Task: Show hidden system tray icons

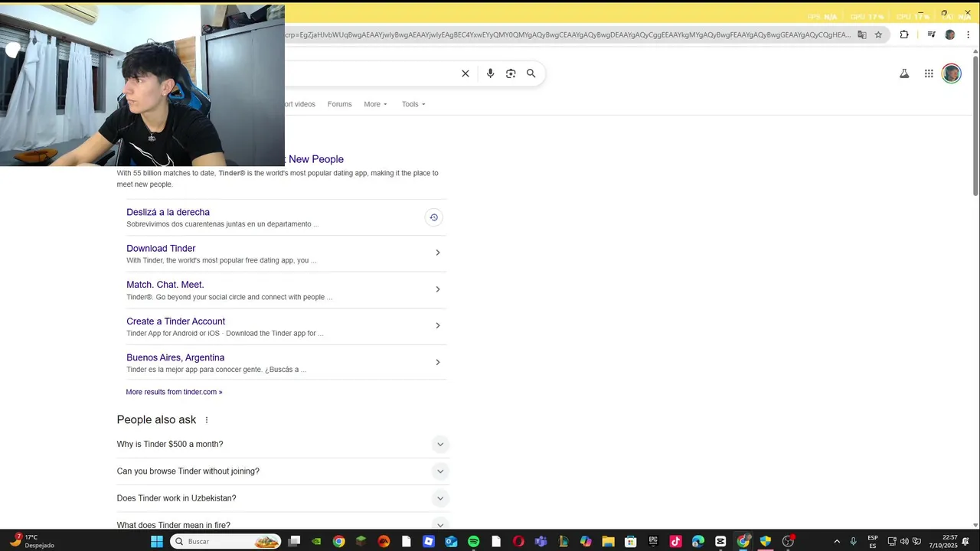Action: tap(836, 542)
